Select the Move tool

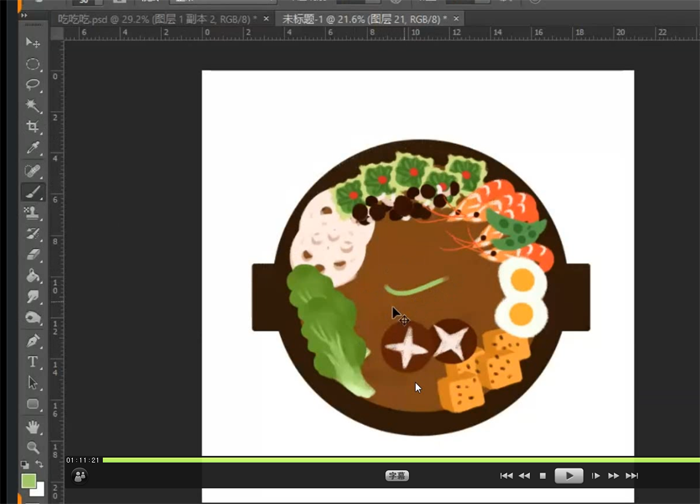coord(33,43)
